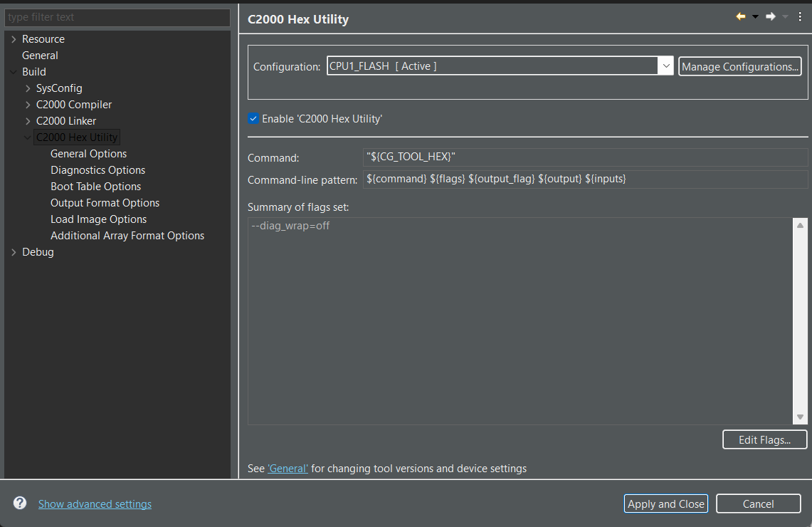The image size is (812, 527).
Task: Collapse the C2000 Hex Utility node
Action: click(x=28, y=137)
